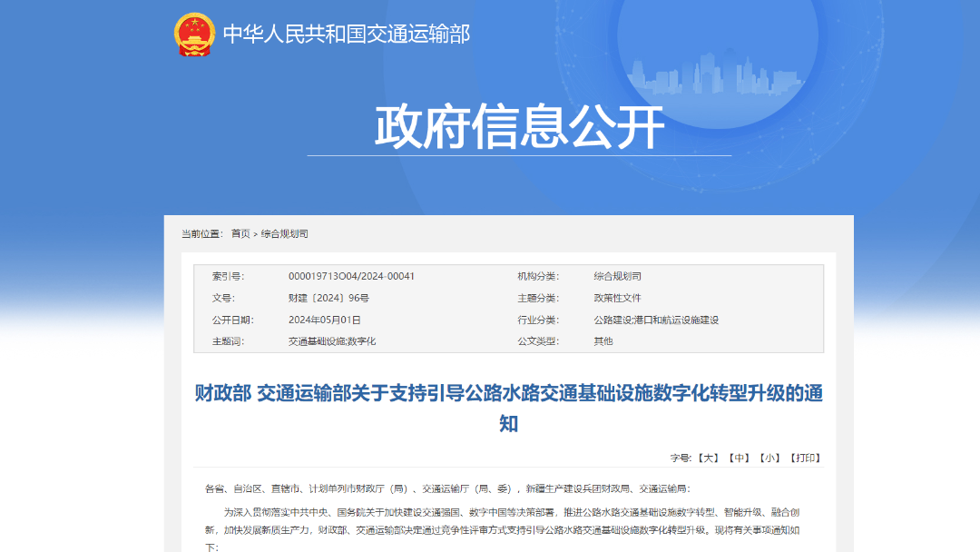Screen dimensions: 980x552
Task: Click the recipient line starting with 各省、自治区
Action: pyautogui.click(x=447, y=488)
